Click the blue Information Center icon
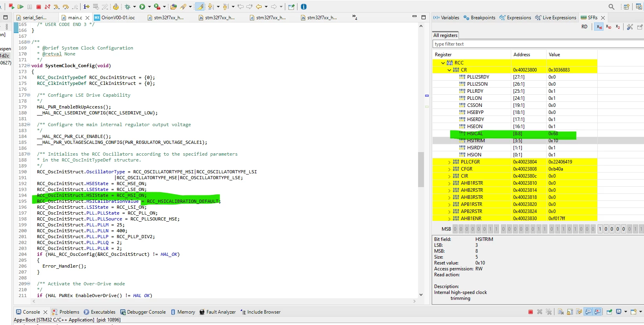Viewport: 644px width, 325px height. [303, 7]
